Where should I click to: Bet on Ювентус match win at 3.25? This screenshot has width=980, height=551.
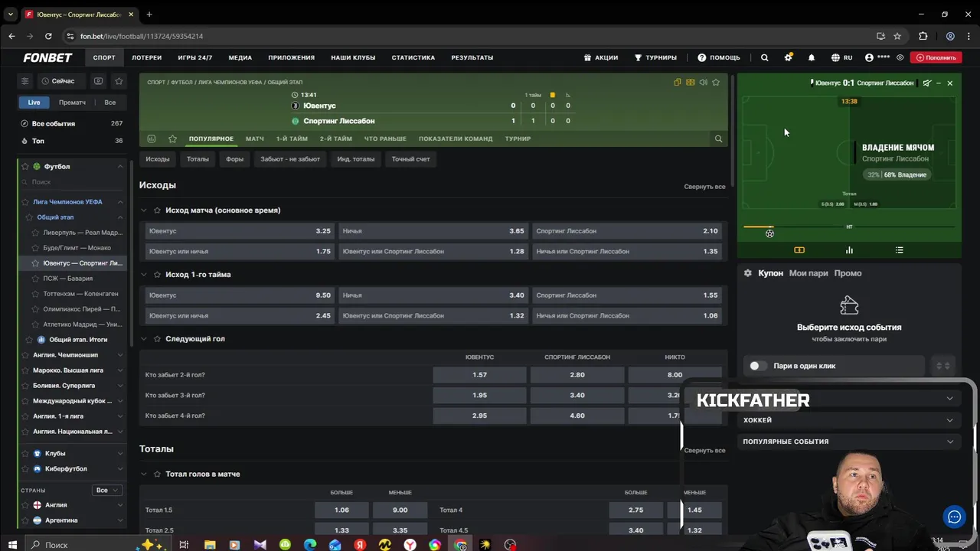[240, 230]
